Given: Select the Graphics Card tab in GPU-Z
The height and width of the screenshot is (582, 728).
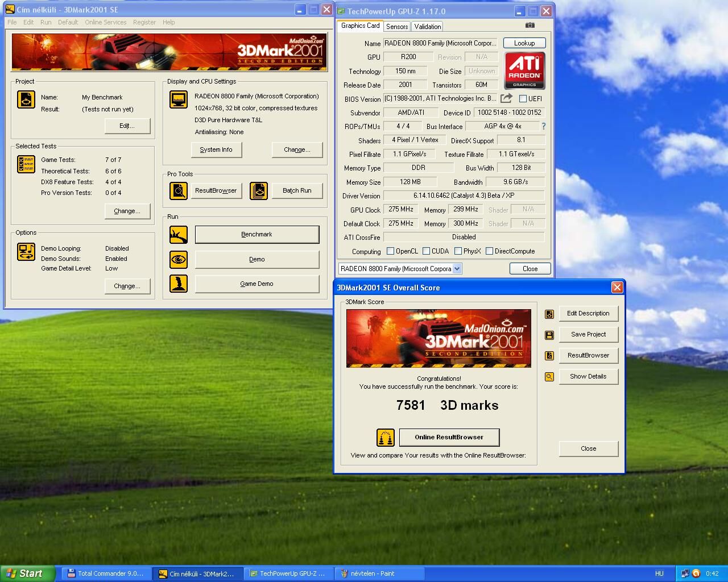Looking at the screenshot, I should 360,26.
